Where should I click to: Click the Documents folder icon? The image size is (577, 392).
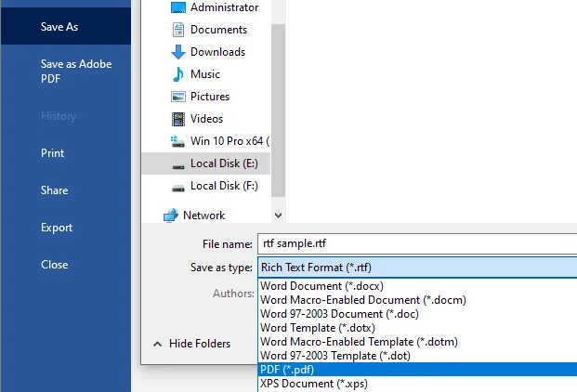tap(178, 30)
